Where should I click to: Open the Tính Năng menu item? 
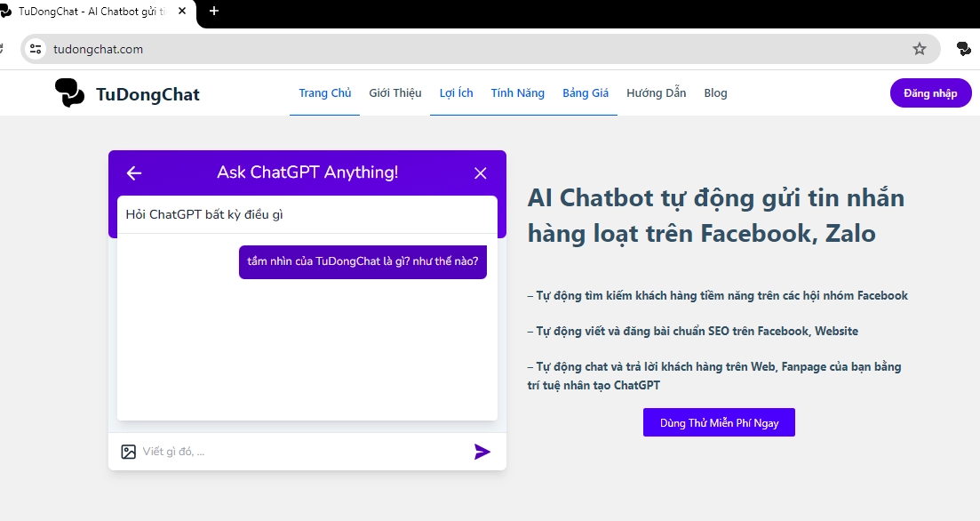click(517, 93)
